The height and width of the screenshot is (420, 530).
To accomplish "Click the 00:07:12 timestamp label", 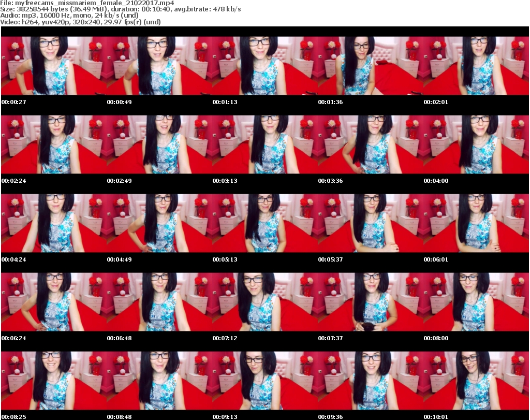I will coord(225,338).
